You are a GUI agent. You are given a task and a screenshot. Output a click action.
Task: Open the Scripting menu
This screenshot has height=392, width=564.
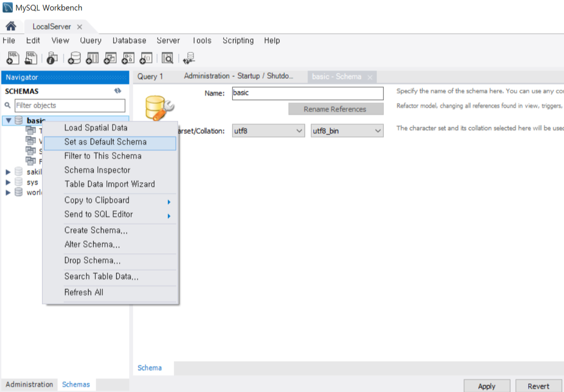coord(238,40)
